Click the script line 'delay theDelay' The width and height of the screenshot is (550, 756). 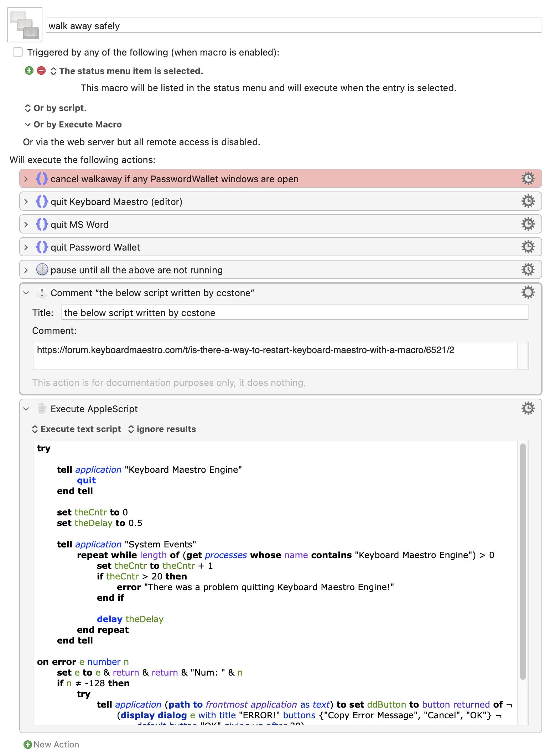[x=130, y=619]
